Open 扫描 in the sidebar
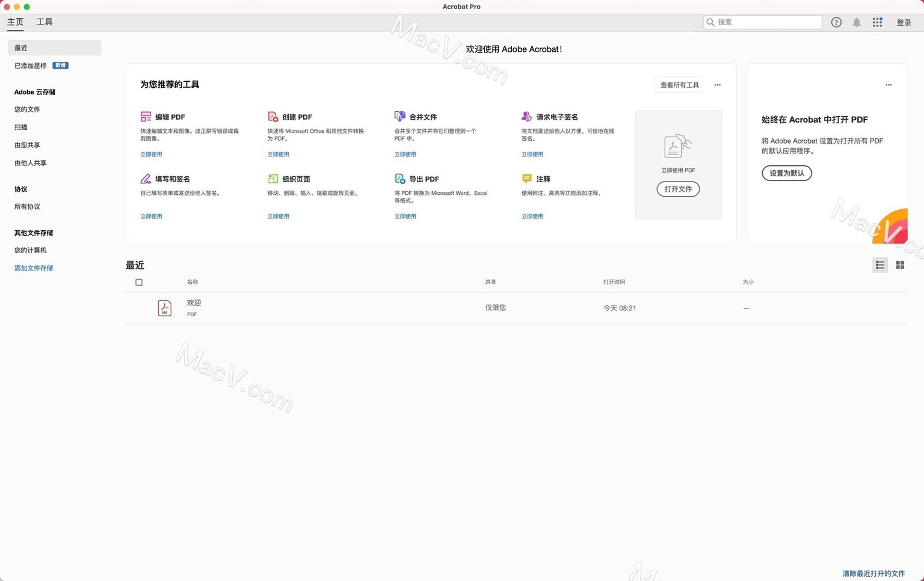Screen dimensions: 924x581 pyautogui.click(x=20, y=128)
